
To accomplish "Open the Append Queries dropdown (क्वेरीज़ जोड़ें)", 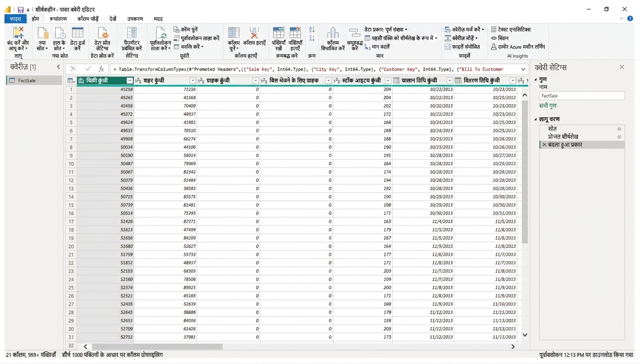I will (x=461, y=38).
